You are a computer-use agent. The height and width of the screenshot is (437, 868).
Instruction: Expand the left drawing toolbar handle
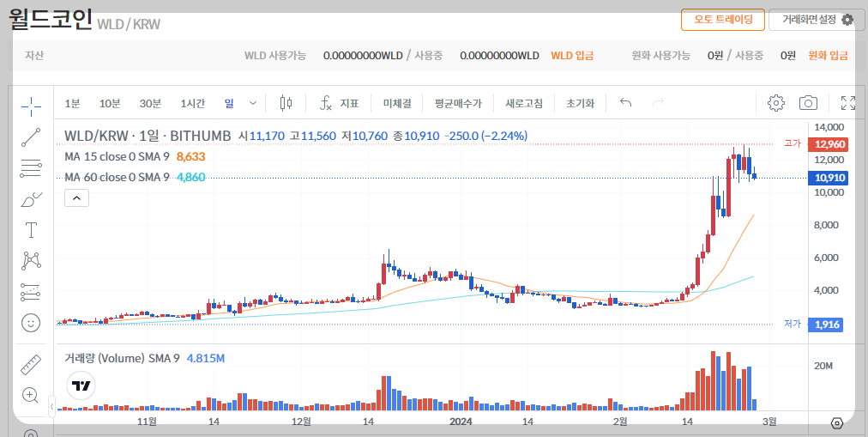point(51,407)
